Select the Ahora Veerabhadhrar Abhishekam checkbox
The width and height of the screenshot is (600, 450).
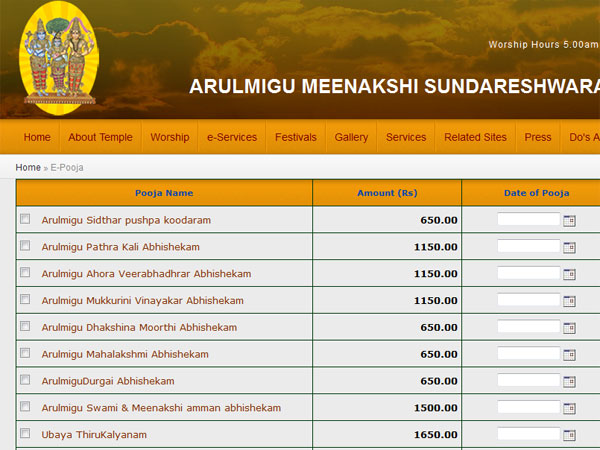(25, 272)
